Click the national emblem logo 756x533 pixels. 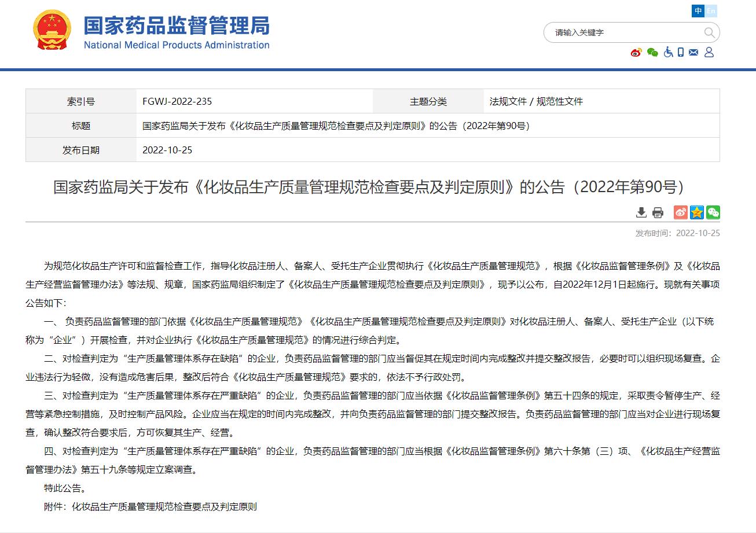(52, 30)
